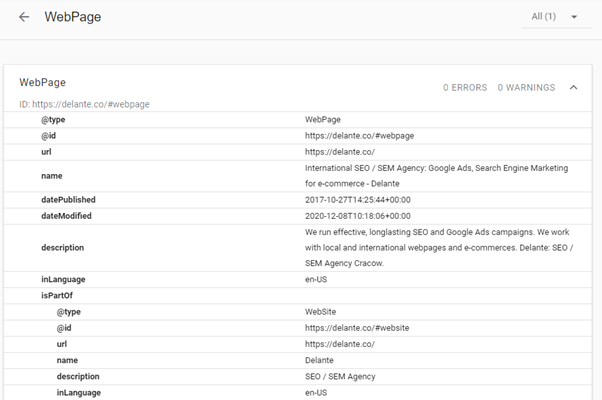Click the top-level en-US language value
The width and height of the screenshot is (602, 400).
click(x=316, y=280)
